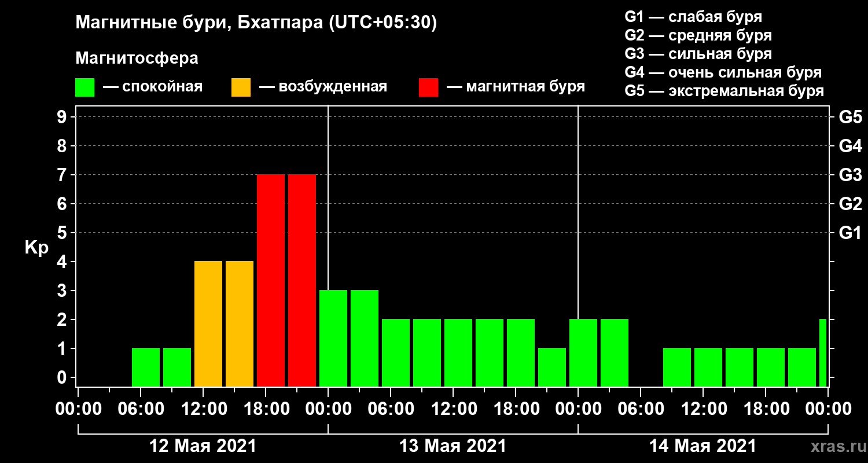Image resolution: width=868 pixels, height=463 pixels.
Task: Click the first green Kp 1 bar on 12 Мая
Action: tap(146, 367)
